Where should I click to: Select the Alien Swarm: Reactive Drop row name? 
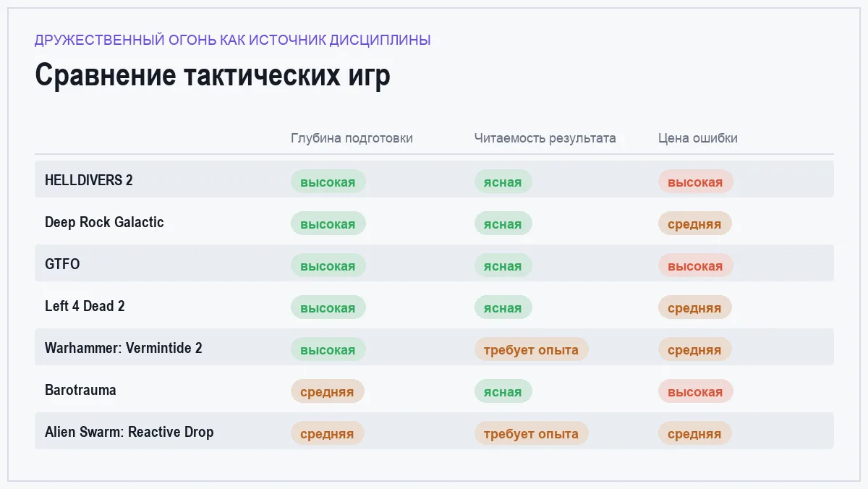[x=129, y=432]
